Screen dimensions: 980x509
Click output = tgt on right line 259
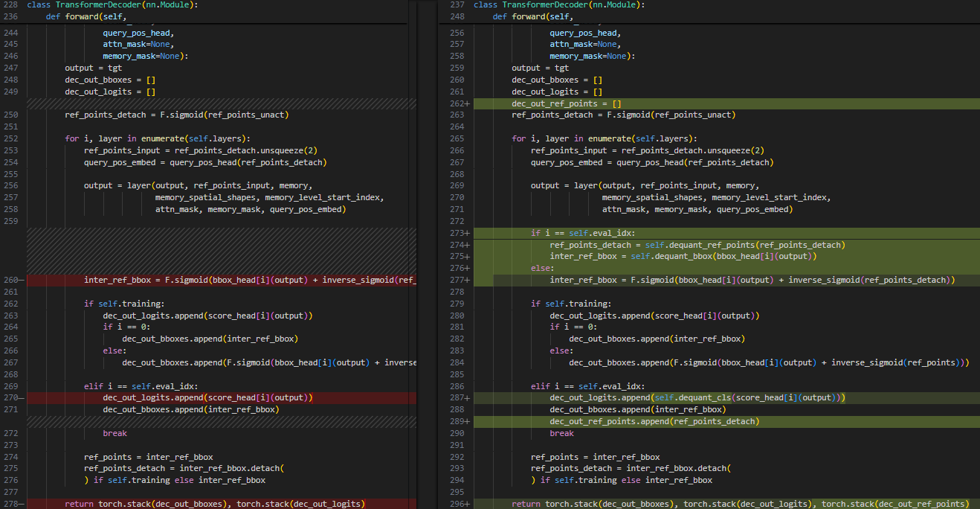coord(540,68)
